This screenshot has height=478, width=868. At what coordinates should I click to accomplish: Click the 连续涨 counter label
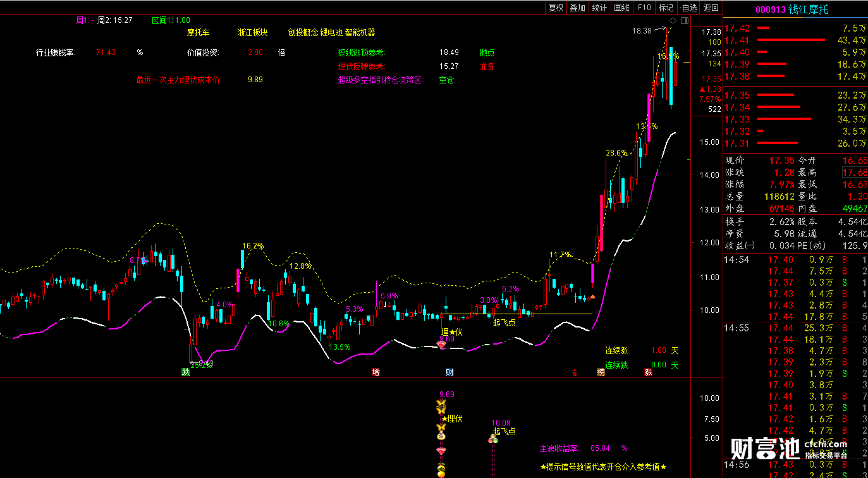(616, 350)
